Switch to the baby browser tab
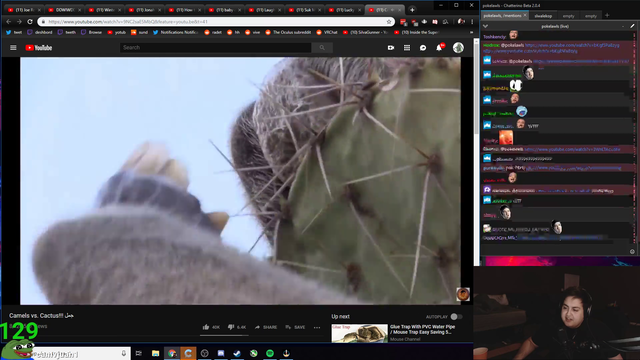The height and width of the screenshot is (360, 640). tap(224, 10)
